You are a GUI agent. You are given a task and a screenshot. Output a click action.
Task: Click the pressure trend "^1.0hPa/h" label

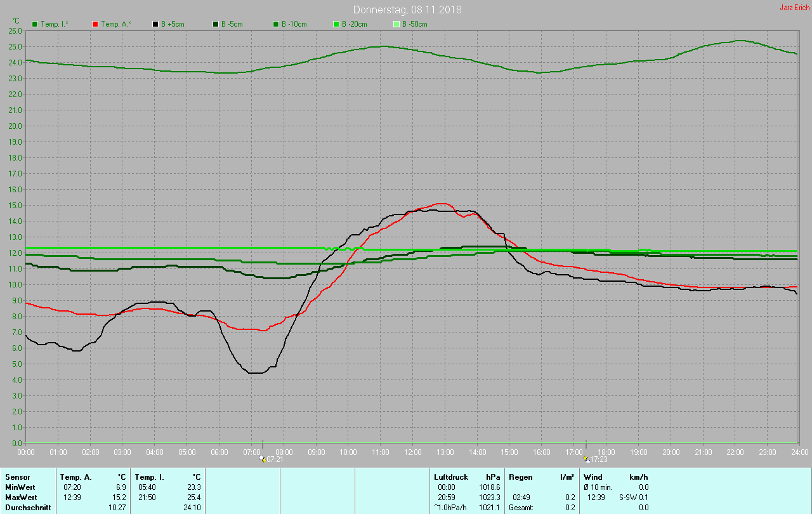(x=450, y=508)
